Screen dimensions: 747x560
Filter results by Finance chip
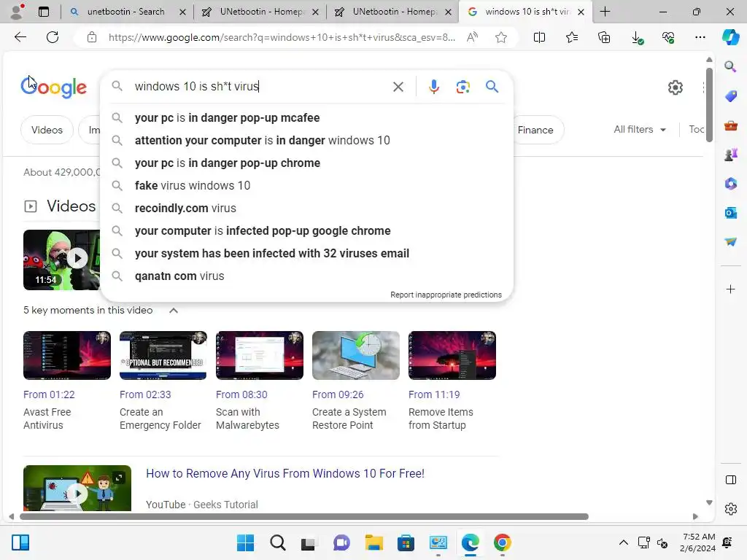538,130
